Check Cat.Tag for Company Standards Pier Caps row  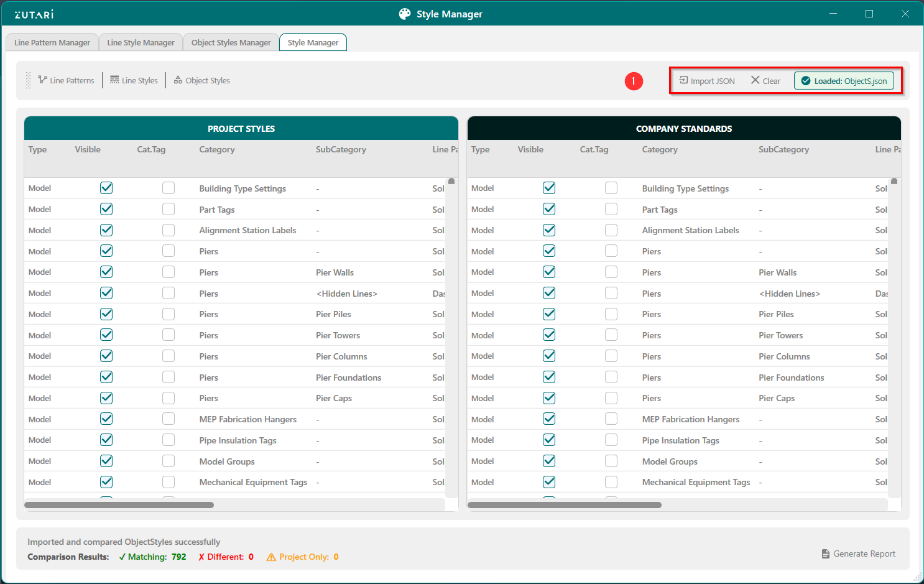[611, 398]
